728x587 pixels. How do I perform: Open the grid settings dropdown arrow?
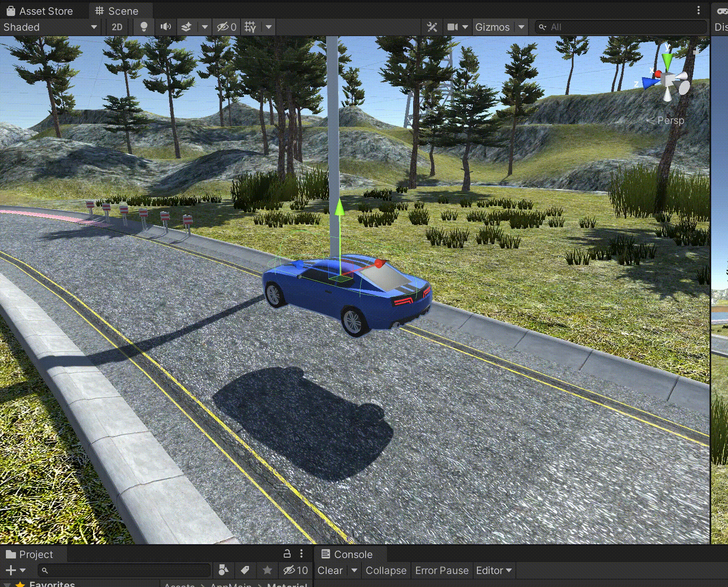pyautogui.click(x=269, y=27)
